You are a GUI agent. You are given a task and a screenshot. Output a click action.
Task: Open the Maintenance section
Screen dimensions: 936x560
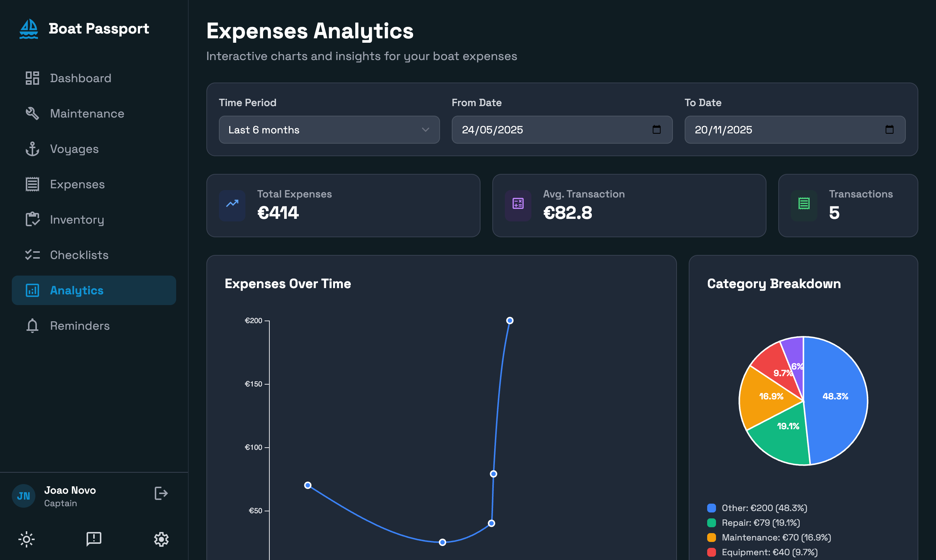(87, 113)
